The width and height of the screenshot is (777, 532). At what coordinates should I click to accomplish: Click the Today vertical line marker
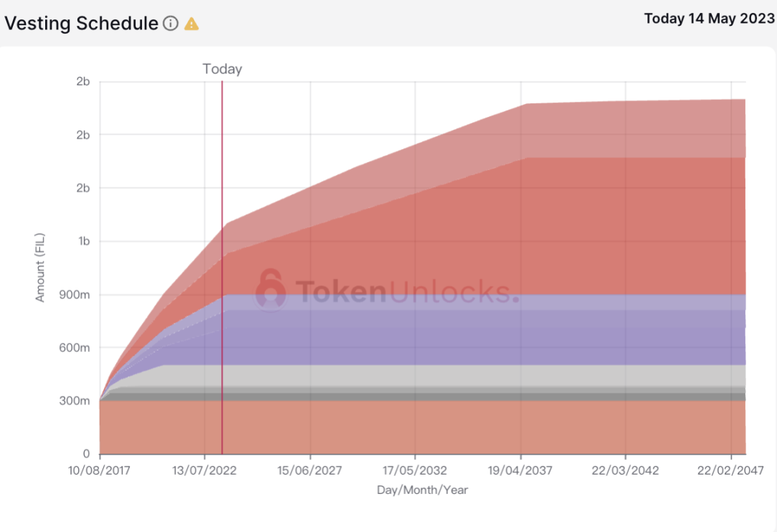click(222, 267)
